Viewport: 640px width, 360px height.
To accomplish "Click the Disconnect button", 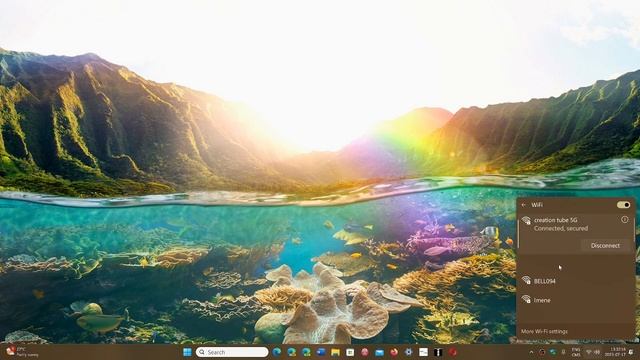I will [605, 246].
